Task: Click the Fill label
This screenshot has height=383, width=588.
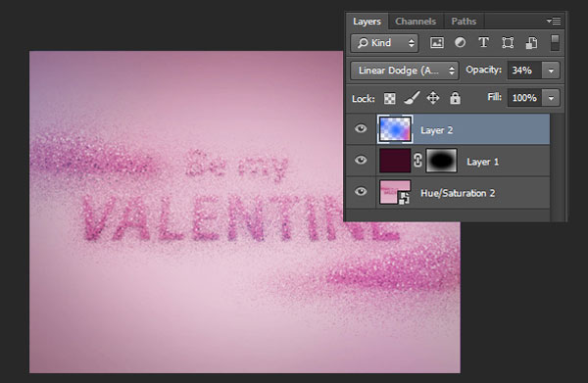Action: (x=494, y=97)
